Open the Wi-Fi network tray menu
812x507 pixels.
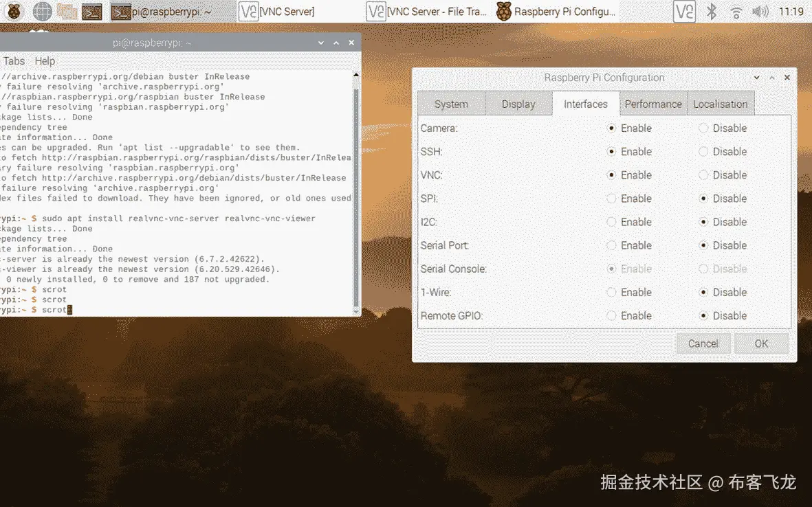coord(736,12)
